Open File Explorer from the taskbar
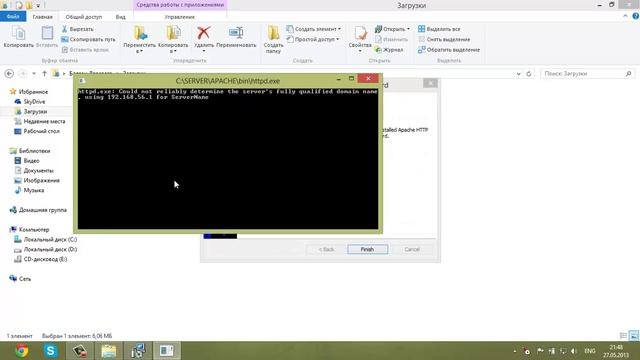Viewport: 640px width, 360px height. point(109,351)
